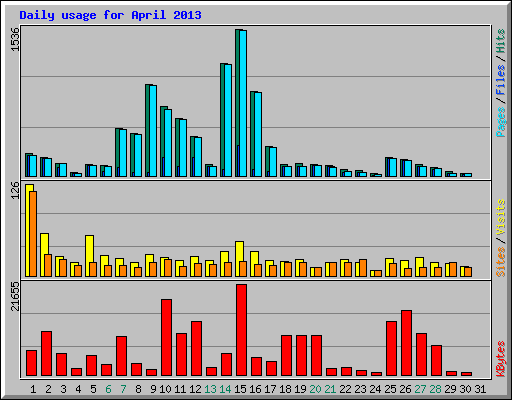Click the cyan Pages bar for day 14

tap(228, 120)
